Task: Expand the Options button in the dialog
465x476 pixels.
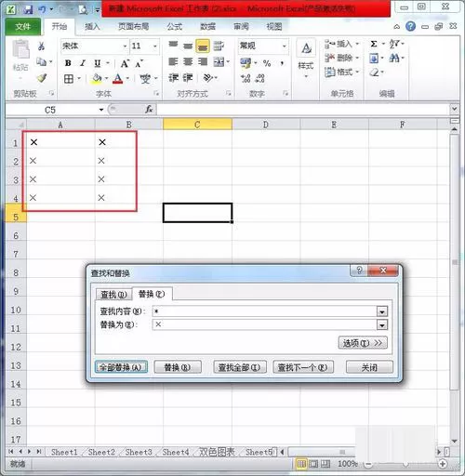Action: point(363,343)
